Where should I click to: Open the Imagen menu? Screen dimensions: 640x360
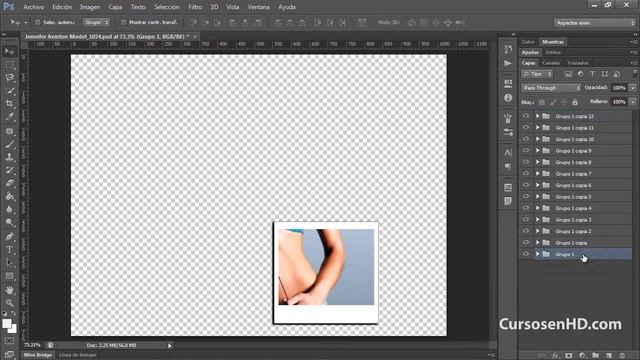pyautogui.click(x=90, y=7)
